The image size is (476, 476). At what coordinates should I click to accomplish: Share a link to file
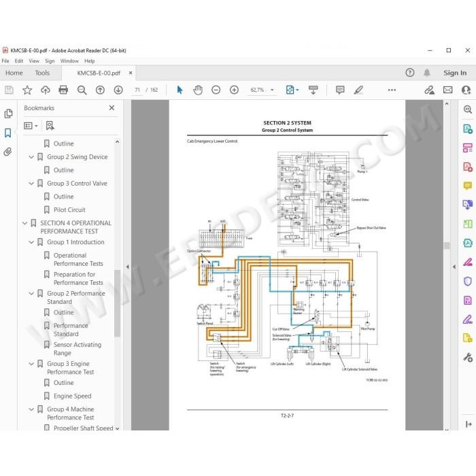pos(429,90)
